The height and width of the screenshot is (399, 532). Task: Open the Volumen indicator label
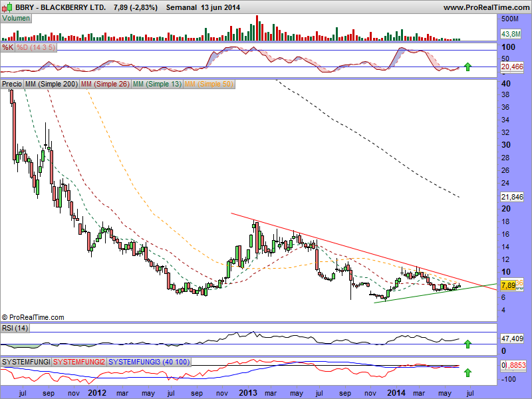(16, 19)
